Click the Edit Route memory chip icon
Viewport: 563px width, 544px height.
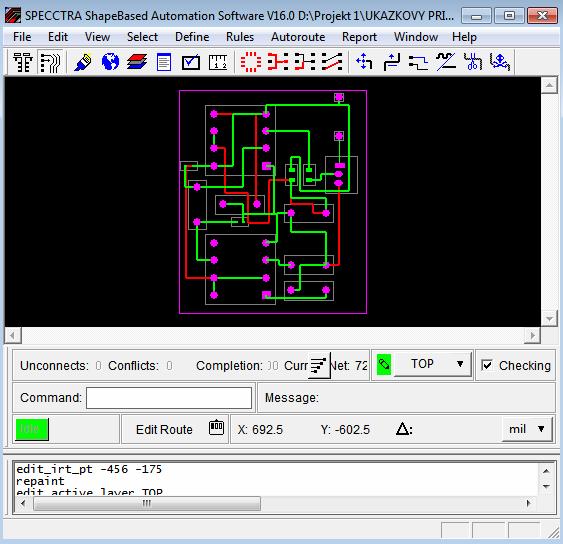pyautogui.click(x=216, y=427)
